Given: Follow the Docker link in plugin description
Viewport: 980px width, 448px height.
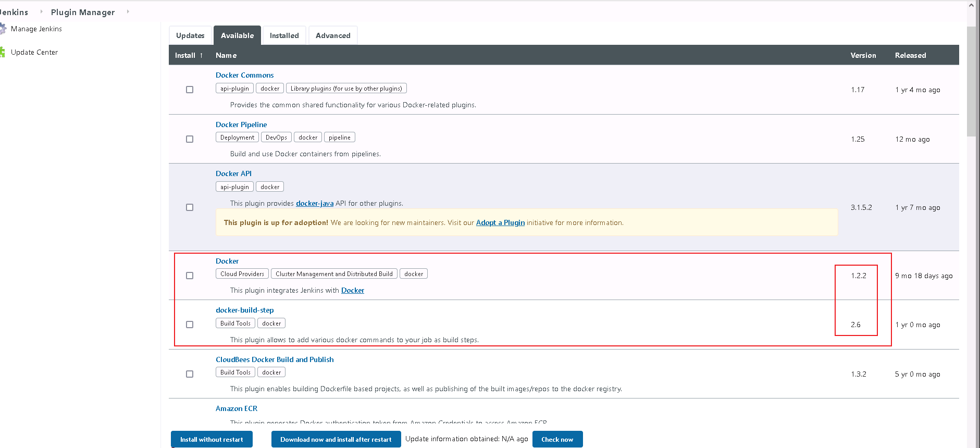Looking at the screenshot, I should click(353, 290).
